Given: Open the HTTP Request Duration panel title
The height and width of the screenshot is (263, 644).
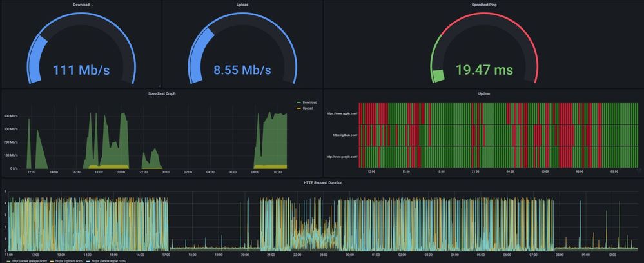Looking at the screenshot, I should pyautogui.click(x=322, y=182).
